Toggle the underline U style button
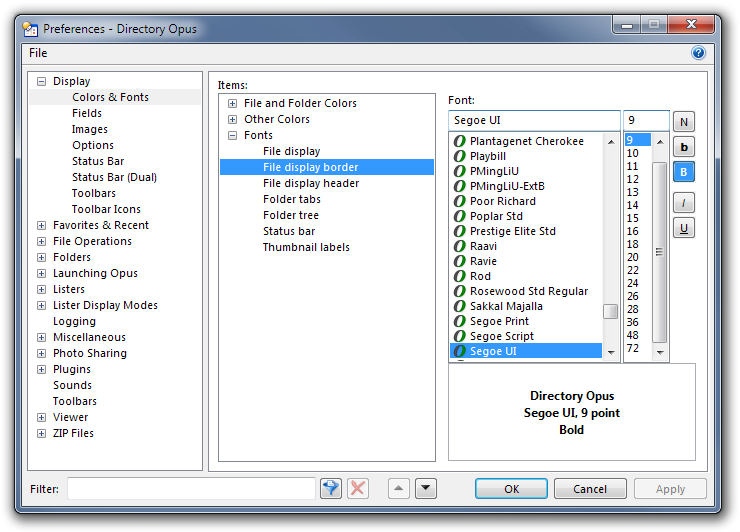740x532 pixels. pyautogui.click(x=684, y=228)
